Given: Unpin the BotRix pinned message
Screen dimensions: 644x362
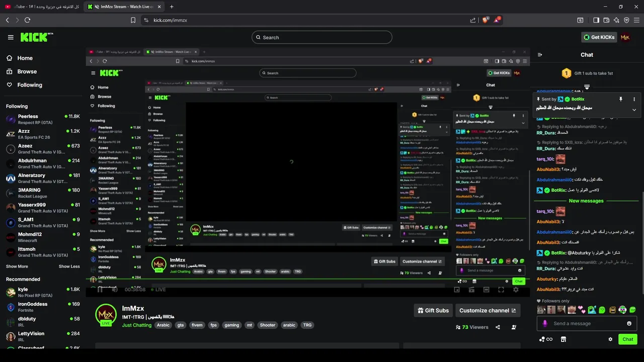Looking at the screenshot, I should point(621,99).
